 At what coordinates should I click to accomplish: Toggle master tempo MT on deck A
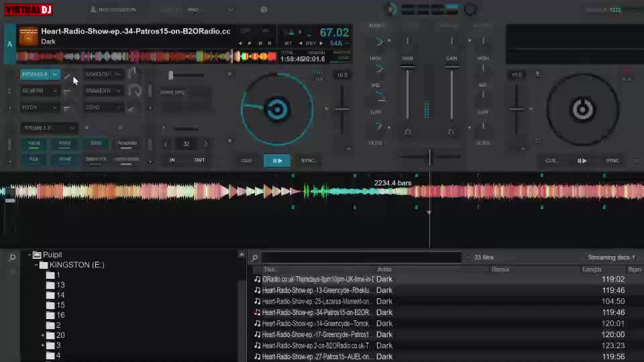pyautogui.click(x=288, y=43)
